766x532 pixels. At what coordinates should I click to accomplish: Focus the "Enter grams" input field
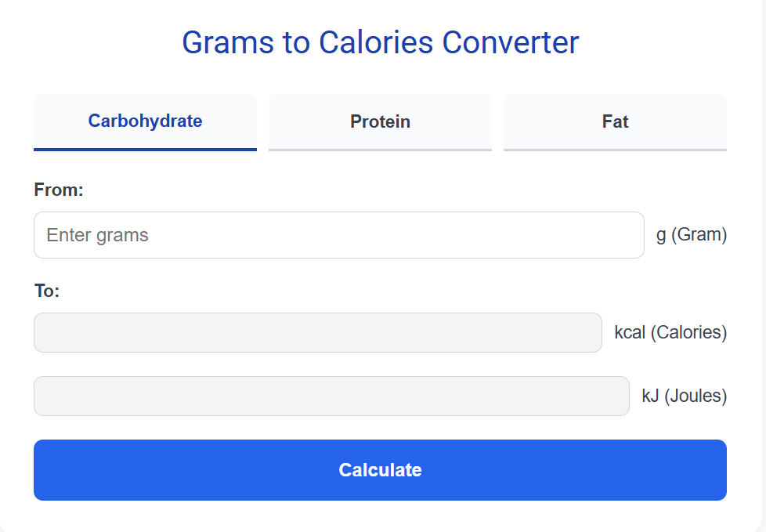click(x=338, y=235)
